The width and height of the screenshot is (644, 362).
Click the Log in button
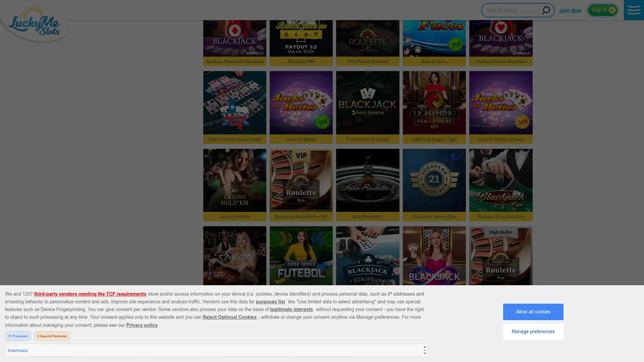tap(602, 10)
